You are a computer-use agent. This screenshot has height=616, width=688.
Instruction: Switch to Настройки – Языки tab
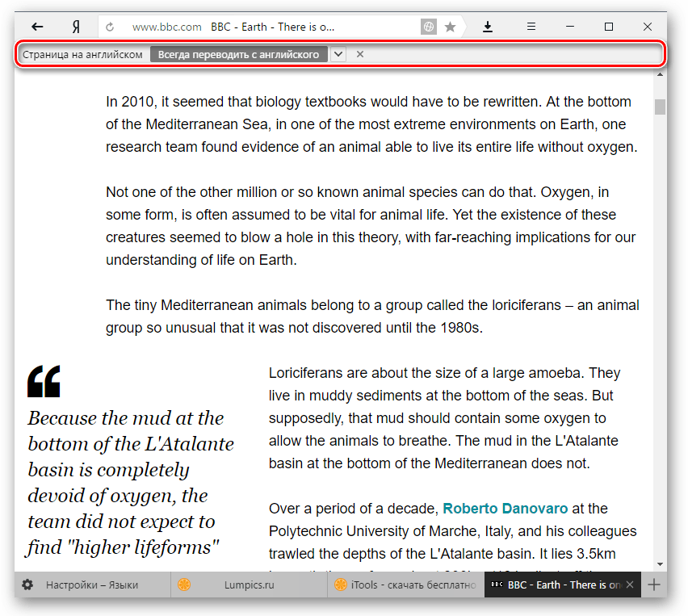pos(92,585)
